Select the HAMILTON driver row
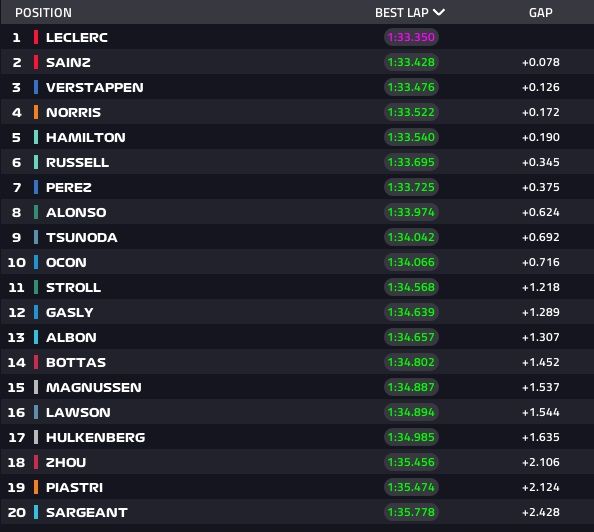Image resolution: width=594 pixels, height=532 pixels. tap(297, 137)
